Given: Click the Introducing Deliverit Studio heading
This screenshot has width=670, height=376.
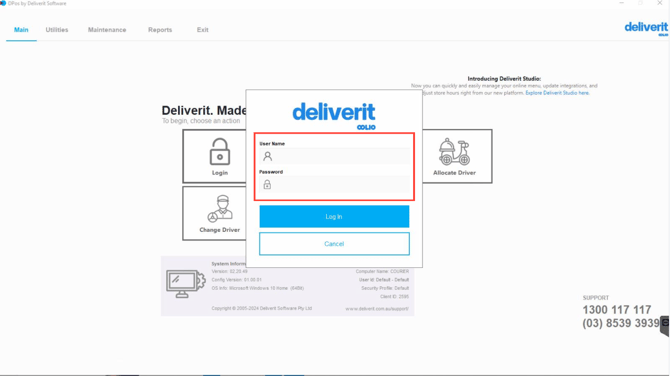Looking at the screenshot, I should (504, 79).
